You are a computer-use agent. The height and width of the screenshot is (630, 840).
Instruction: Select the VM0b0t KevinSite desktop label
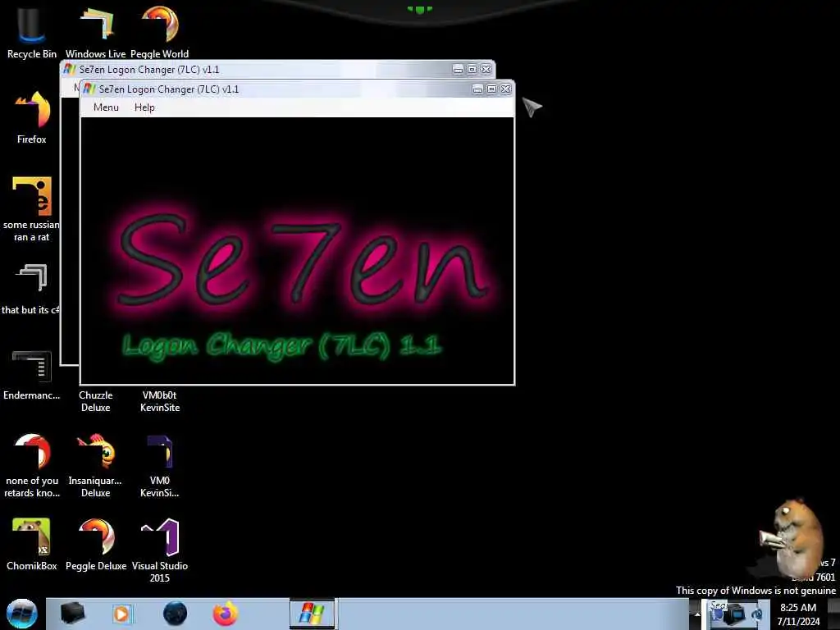click(160, 401)
